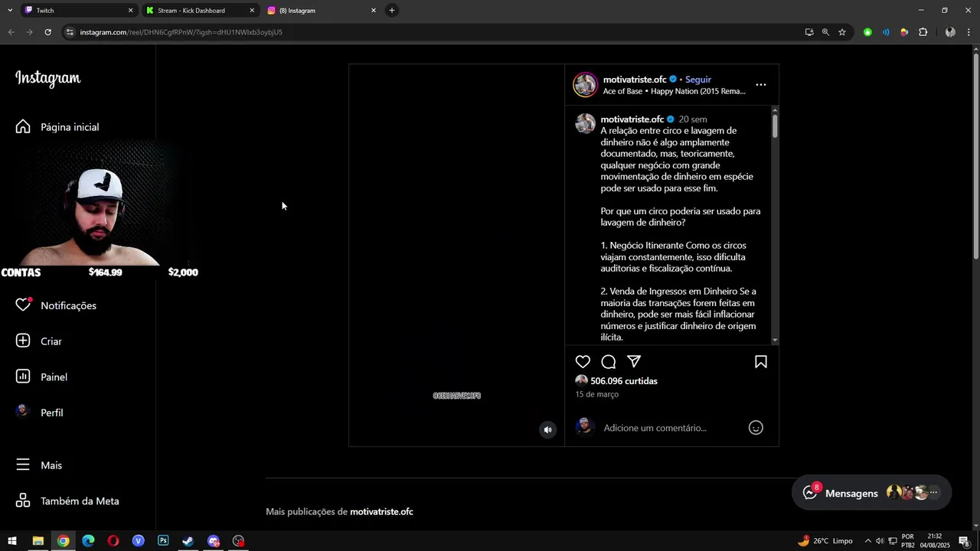Open File Explorer from taskbar
Viewport: 980px width, 551px height.
[x=38, y=541]
